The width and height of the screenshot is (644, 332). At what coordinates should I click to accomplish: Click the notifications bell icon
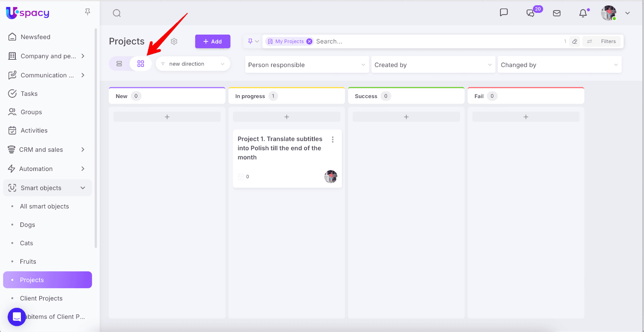583,13
